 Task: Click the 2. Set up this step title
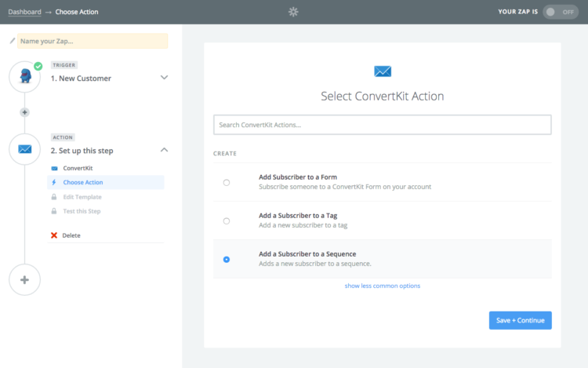click(x=82, y=151)
